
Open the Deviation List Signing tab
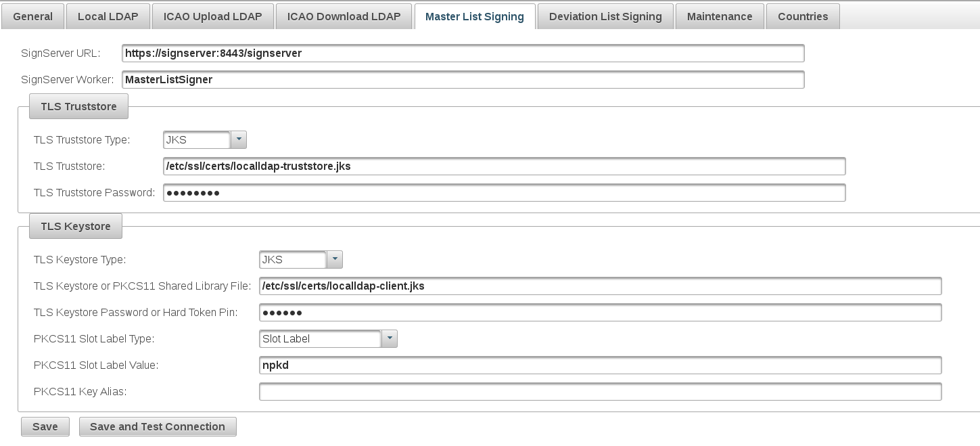(605, 16)
